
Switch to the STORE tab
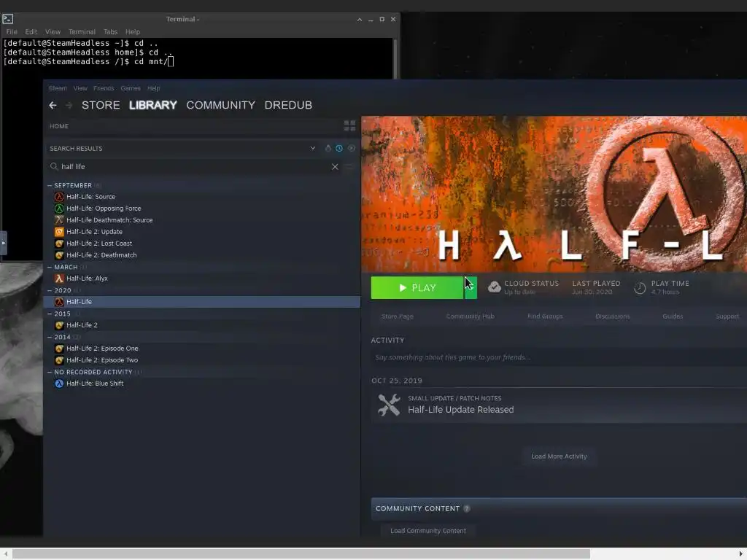(x=101, y=105)
